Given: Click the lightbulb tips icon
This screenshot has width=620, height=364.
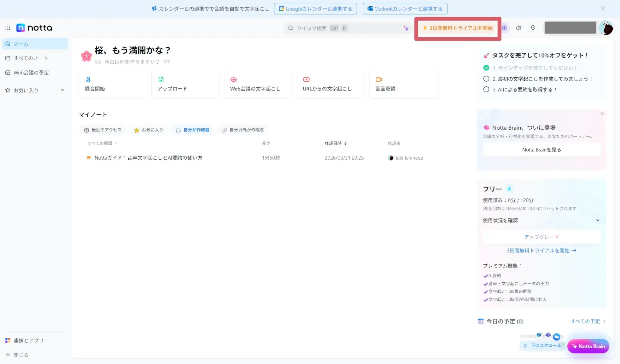Looking at the screenshot, I should pyautogui.click(x=533, y=28).
